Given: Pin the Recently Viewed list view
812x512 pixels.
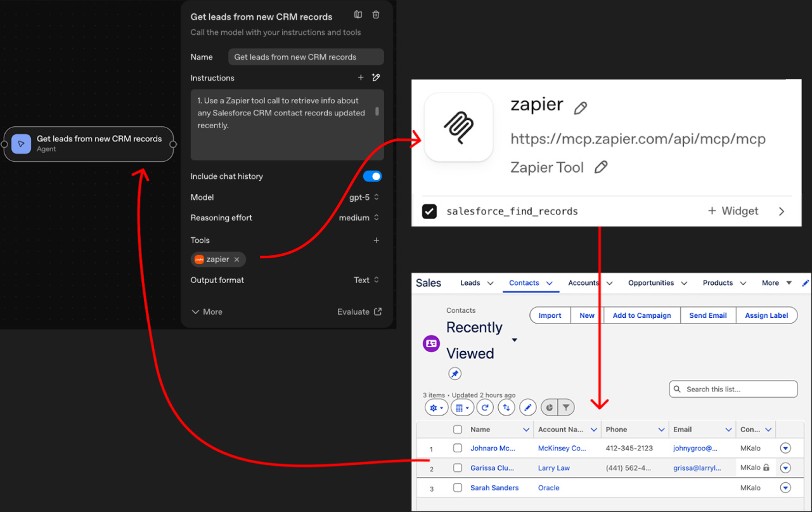Looking at the screenshot, I should point(454,374).
